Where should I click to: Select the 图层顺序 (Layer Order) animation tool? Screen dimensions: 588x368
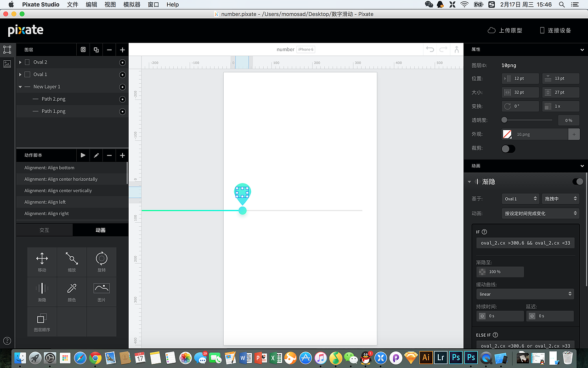(x=42, y=322)
